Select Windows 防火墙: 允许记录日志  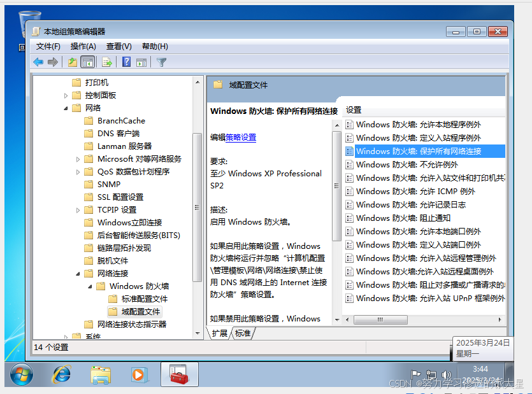[x=411, y=205]
